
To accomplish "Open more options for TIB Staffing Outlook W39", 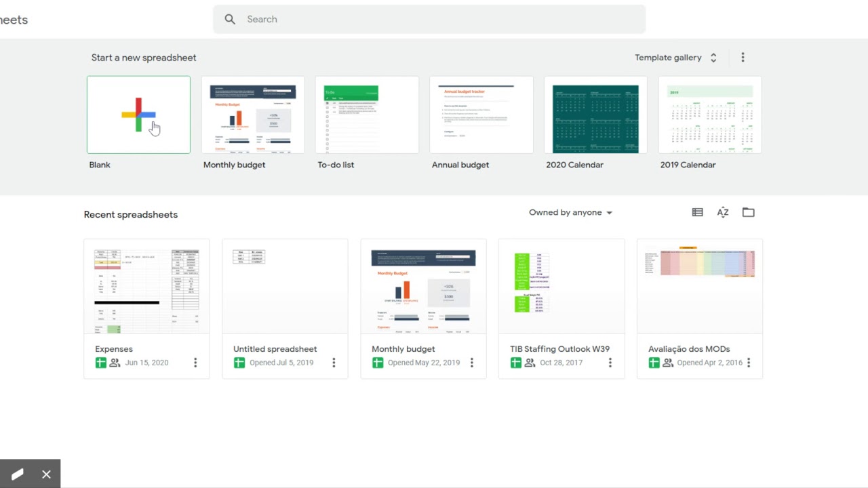I will [x=610, y=363].
